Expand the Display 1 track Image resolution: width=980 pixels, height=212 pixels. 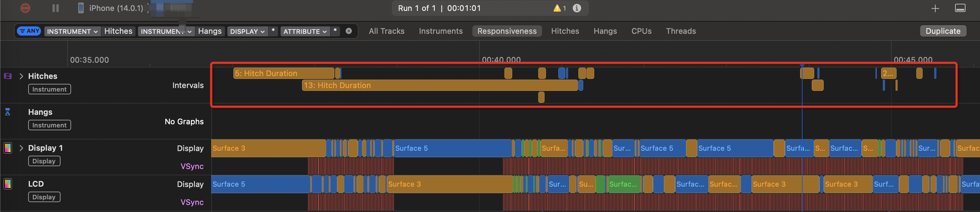[x=21, y=148]
